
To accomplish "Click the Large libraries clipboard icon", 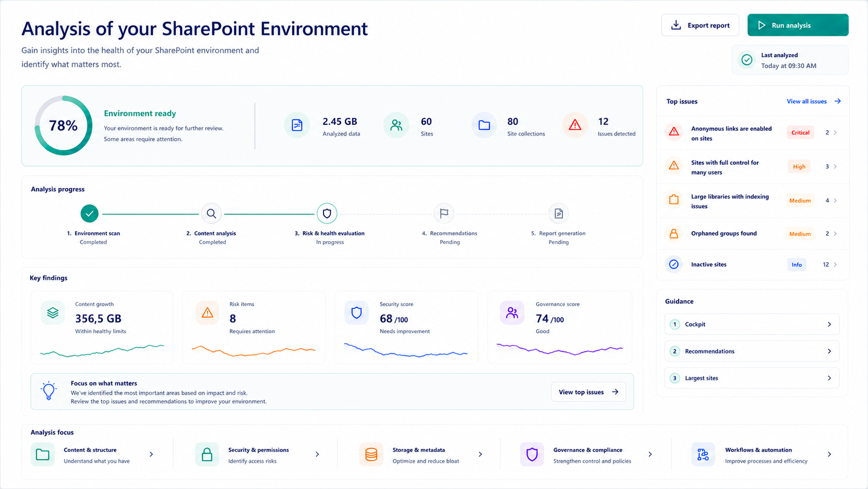I will click(674, 200).
